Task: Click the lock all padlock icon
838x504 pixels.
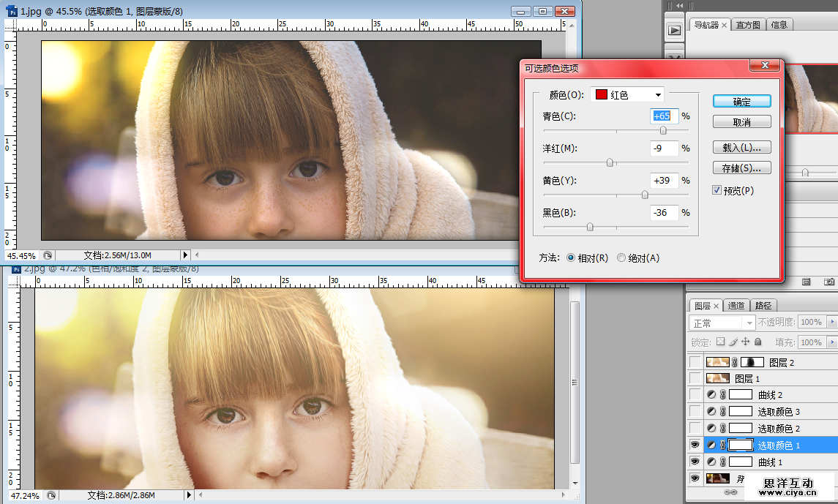Action: [x=757, y=342]
